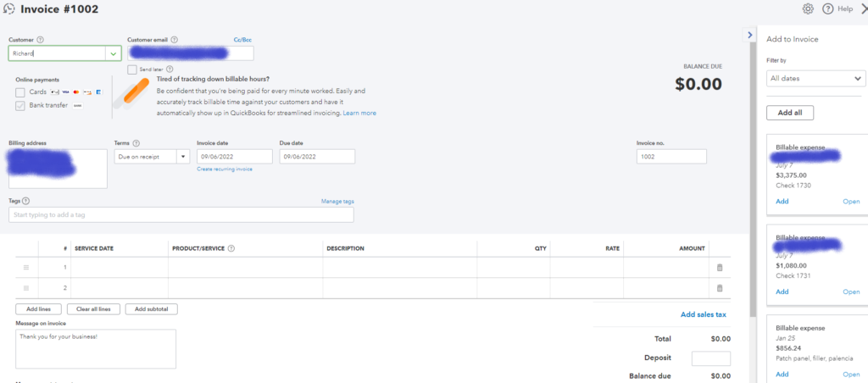Grab the drag handle on line 1

tap(26, 268)
